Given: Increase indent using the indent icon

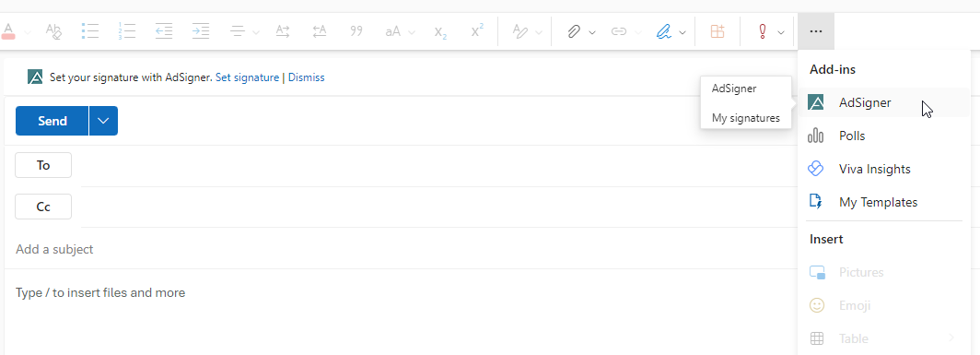Looking at the screenshot, I should pos(200,31).
